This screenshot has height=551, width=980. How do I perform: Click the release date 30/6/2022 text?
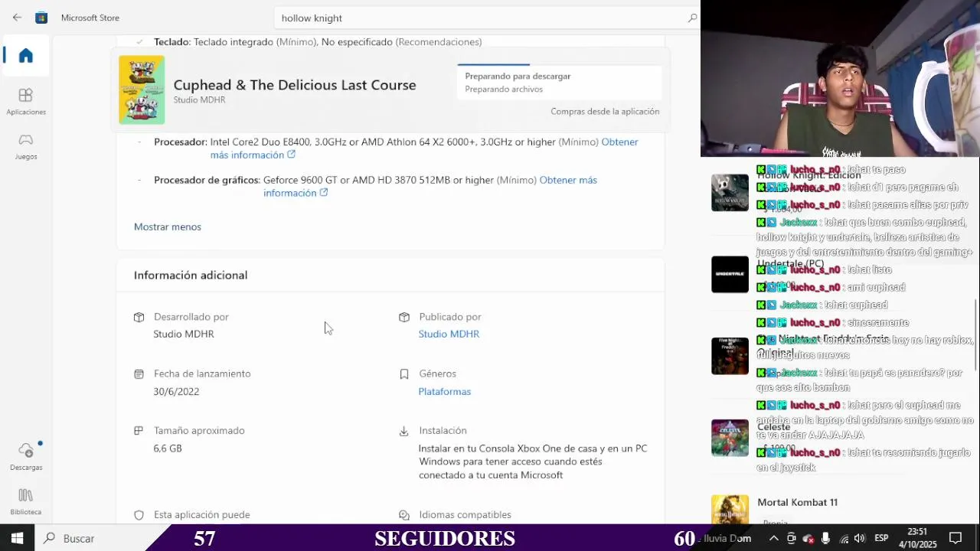(x=176, y=391)
